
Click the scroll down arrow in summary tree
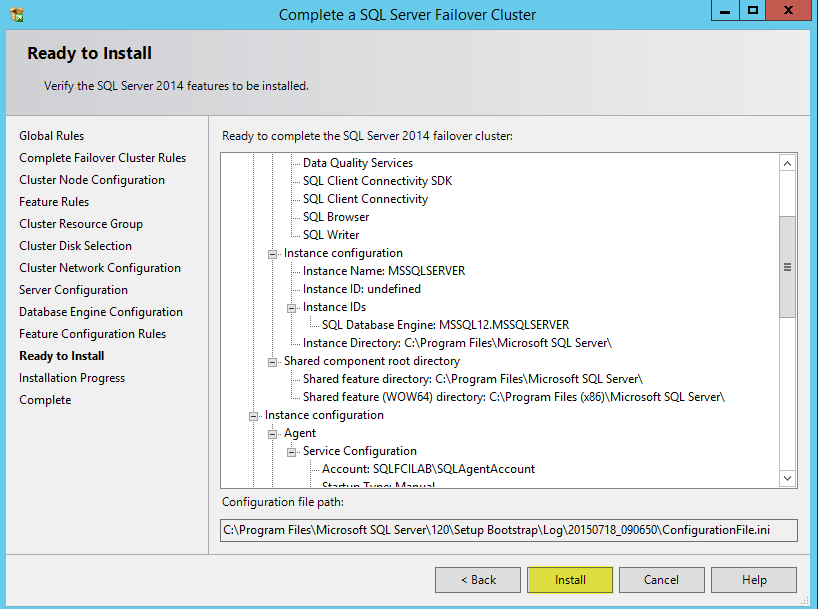point(787,478)
